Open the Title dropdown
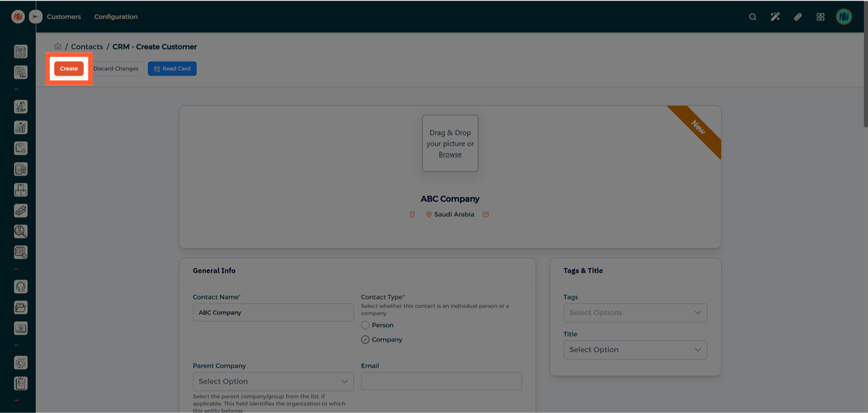The width and height of the screenshot is (868, 413). tap(635, 350)
